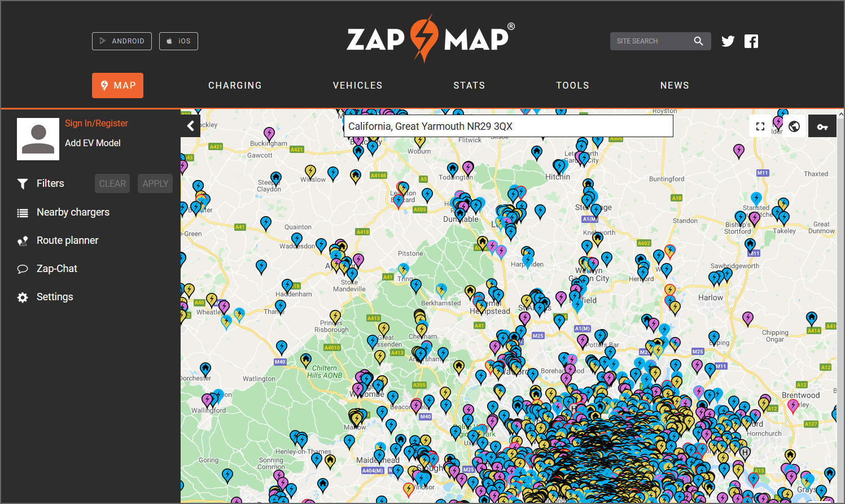The width and height of the screenshot is (845, 504).
Task: Click the map location search field
Action: pos(508,126)
